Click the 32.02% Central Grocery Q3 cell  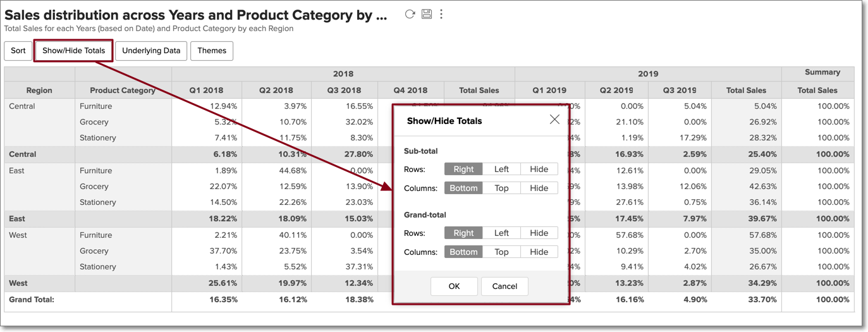pos(344,122)
